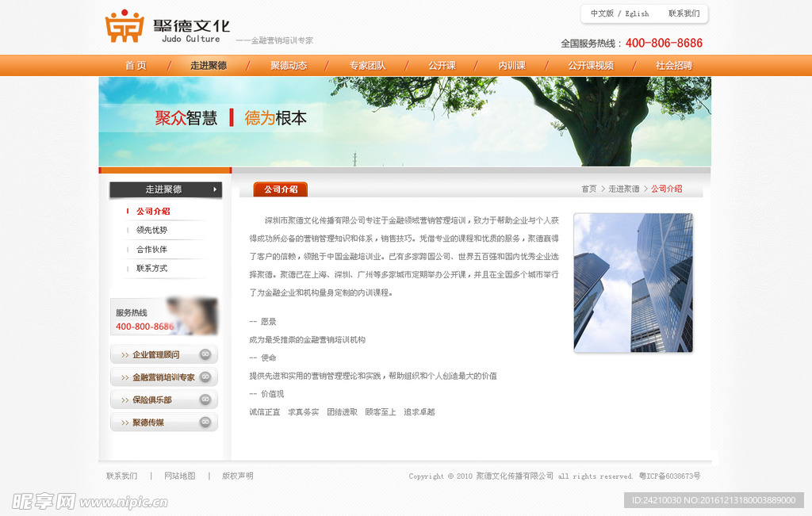The width and height of the screenshot is (812, 516).
Task: Click GO icon beside 企业管理顾问
Action: click(205, 354)
